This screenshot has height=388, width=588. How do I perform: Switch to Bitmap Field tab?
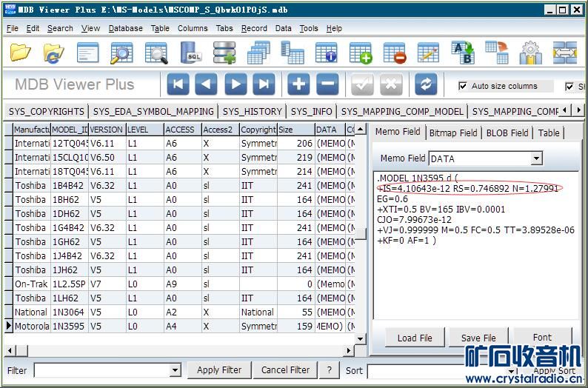(x=453, y=133)
